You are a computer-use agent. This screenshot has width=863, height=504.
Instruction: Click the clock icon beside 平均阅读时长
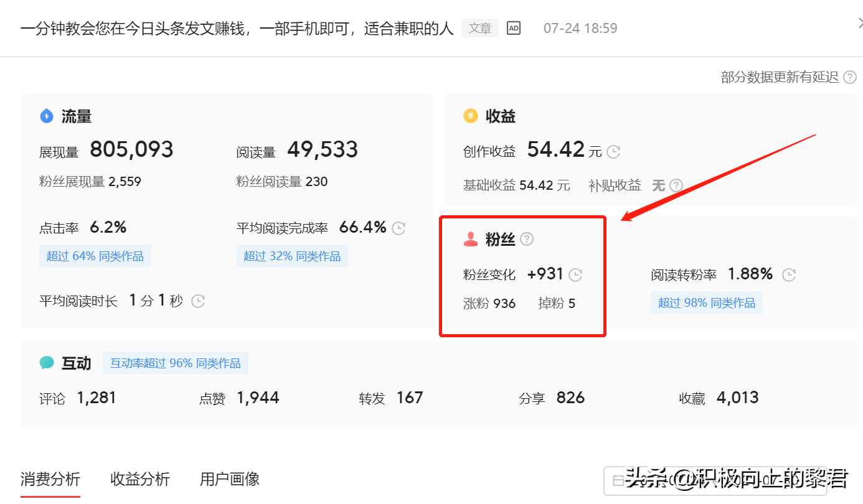(198, 301)
